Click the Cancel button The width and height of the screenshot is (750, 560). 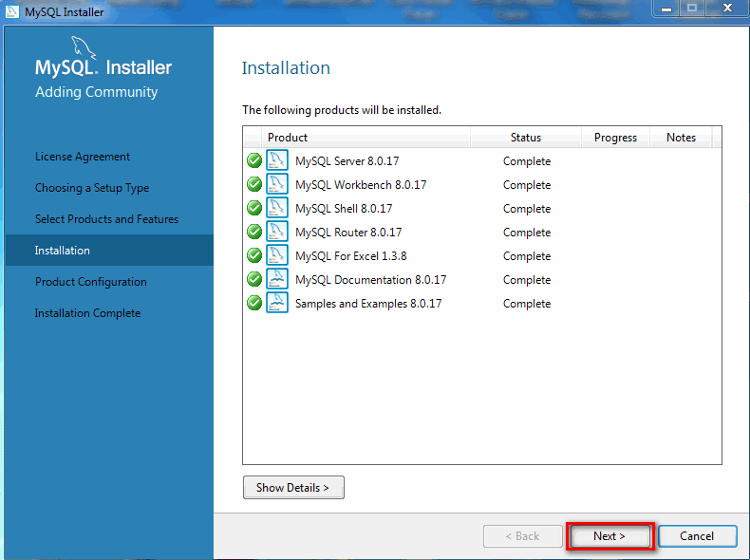click(x=697, y=536)
